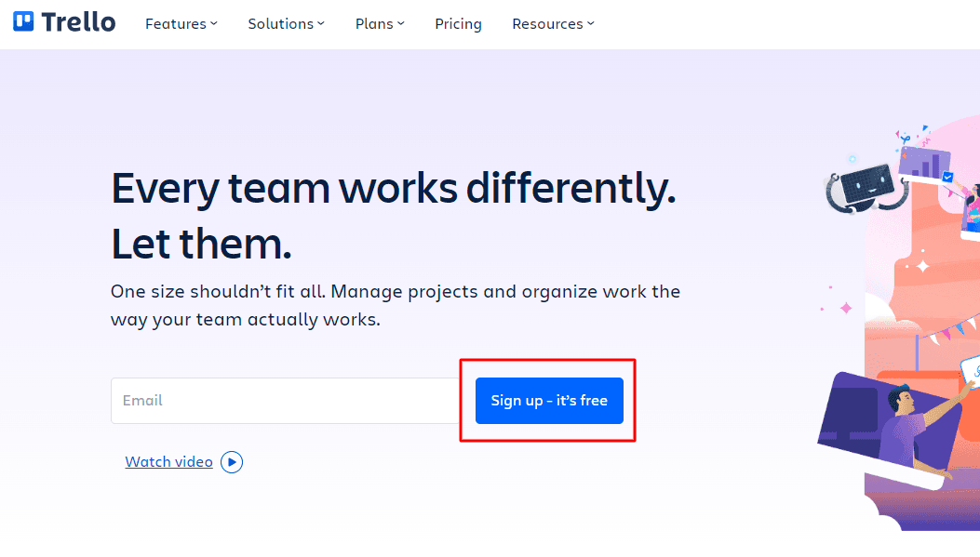
Task: Open the Resources menu label
Action: tap(547, 24)
